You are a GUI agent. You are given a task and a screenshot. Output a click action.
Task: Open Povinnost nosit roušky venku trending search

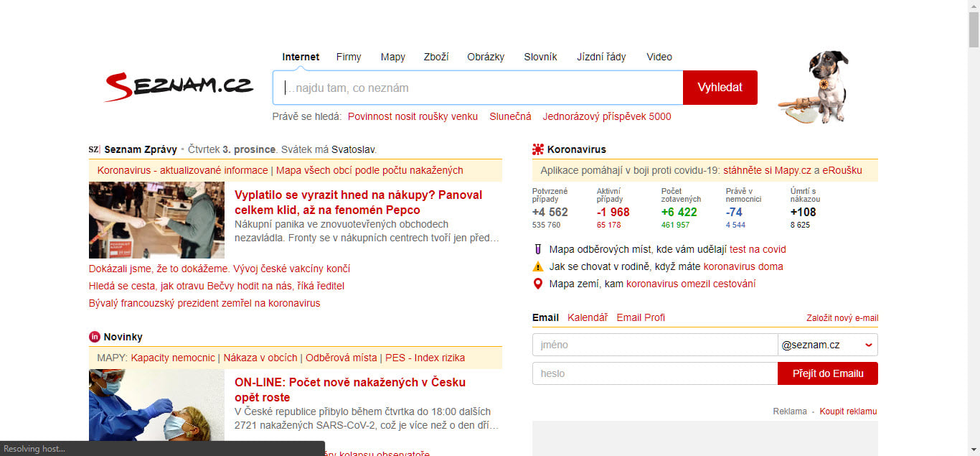413,116
